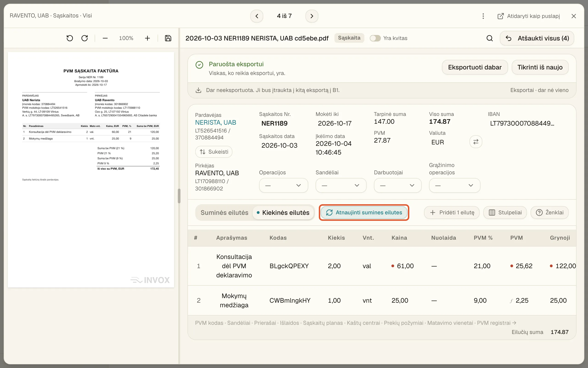
Task: Click Atšaukti visus (4)
Action: [x=537, y=38]
